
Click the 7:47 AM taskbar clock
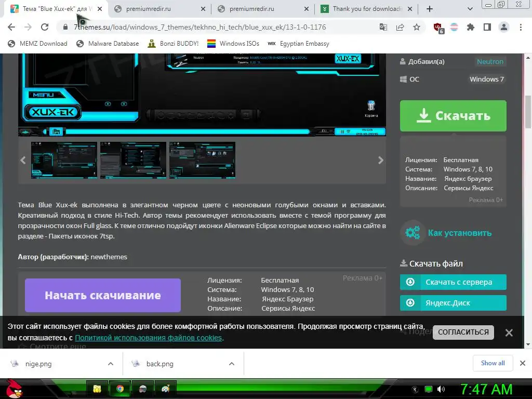click(x=486, y=389)
